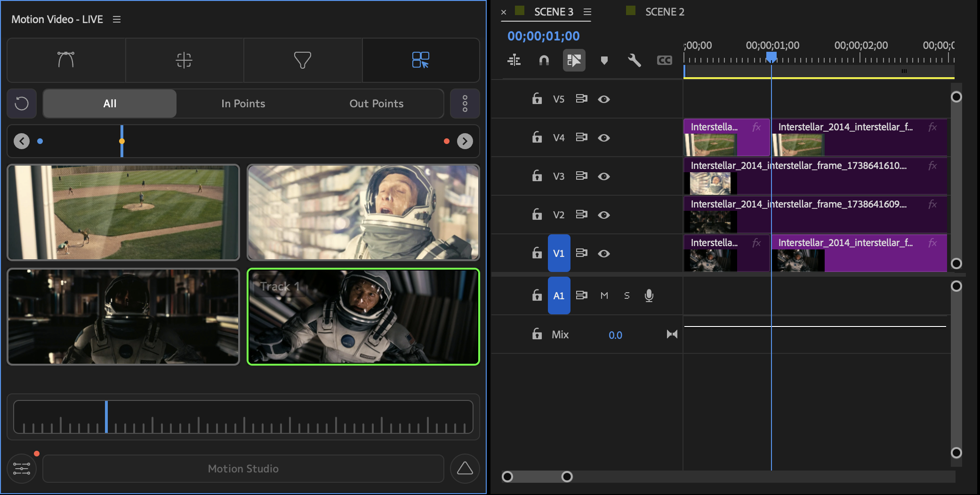Select the curve easing tool icon
Image resolution: width=980 pixels, height=495 pixels.
point(66,60)
